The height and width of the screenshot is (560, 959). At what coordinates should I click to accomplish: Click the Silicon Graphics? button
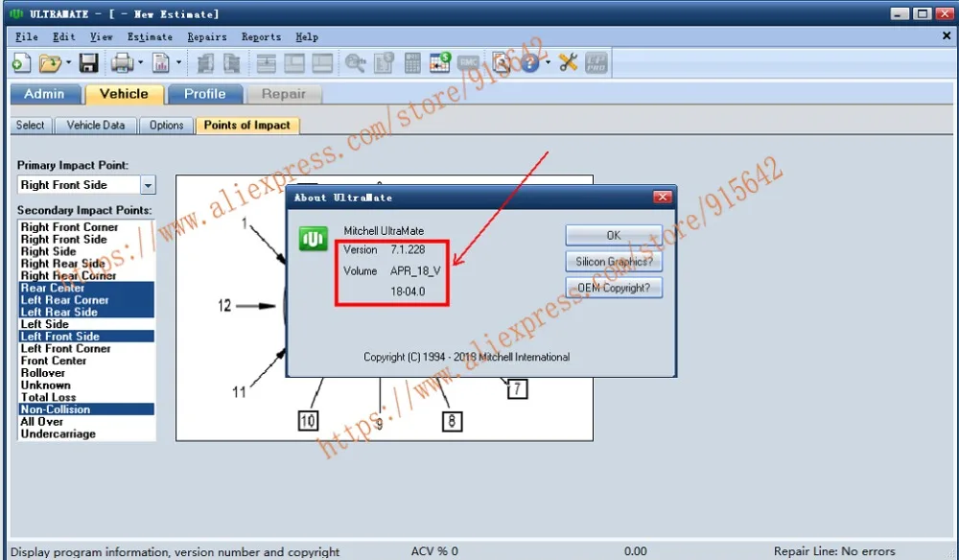pyautogui.click(x=614, y=262)
